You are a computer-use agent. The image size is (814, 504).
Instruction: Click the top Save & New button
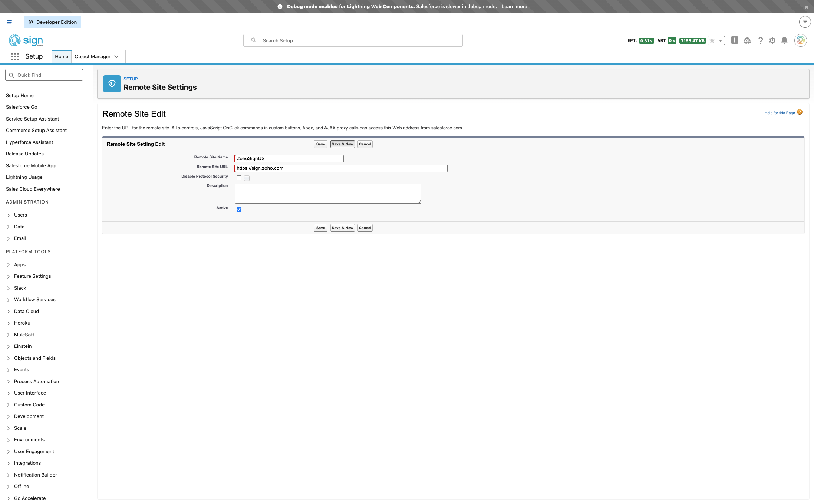click(x=342, y=144)
